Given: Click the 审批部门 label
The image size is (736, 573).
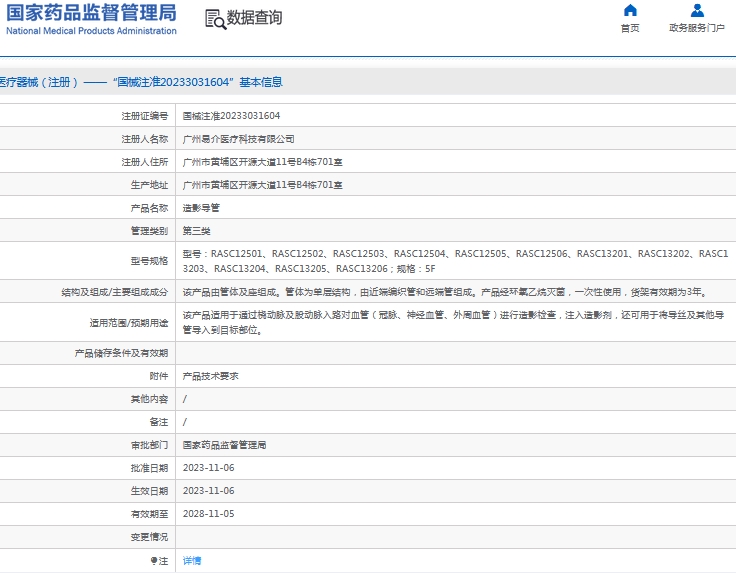Looking at the screenshot, I should (x=149, y=445).
